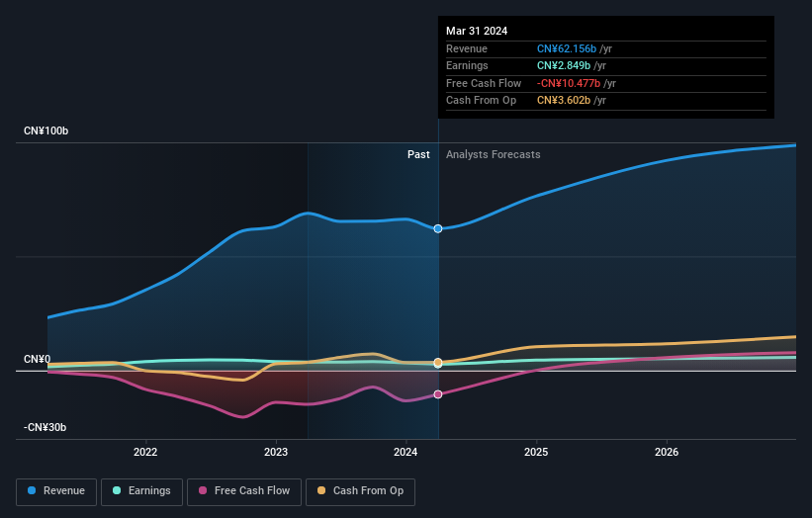Click the 2026 x-axis label

(x=667, y=452)
